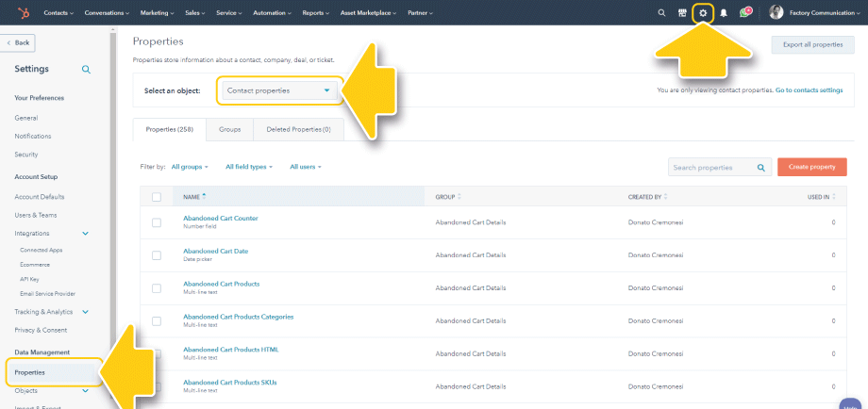Expand Tracking & Analytics sidebar section
The image size is (868, 409).
(85, 312)
